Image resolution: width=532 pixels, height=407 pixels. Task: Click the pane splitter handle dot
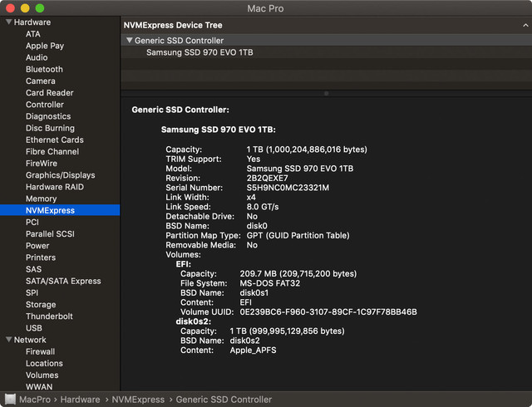pyautogui.click(x=326, y=93)
